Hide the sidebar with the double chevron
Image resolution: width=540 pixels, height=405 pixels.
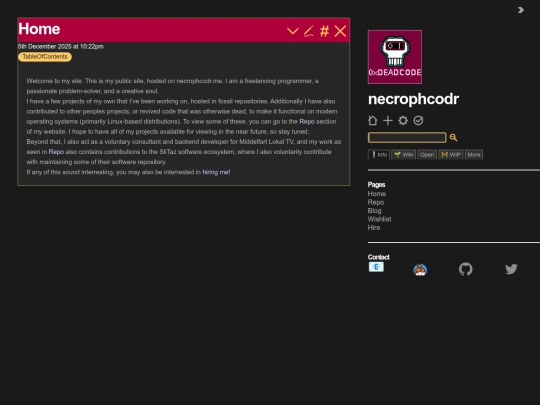[520, 10]
